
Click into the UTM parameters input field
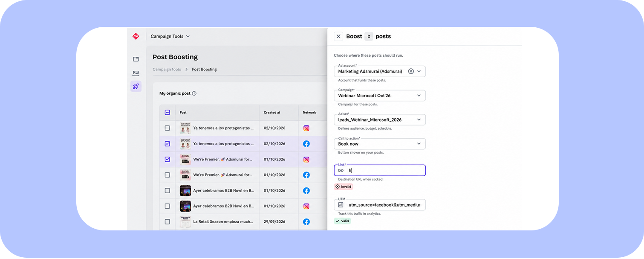[x=380, y=205]
